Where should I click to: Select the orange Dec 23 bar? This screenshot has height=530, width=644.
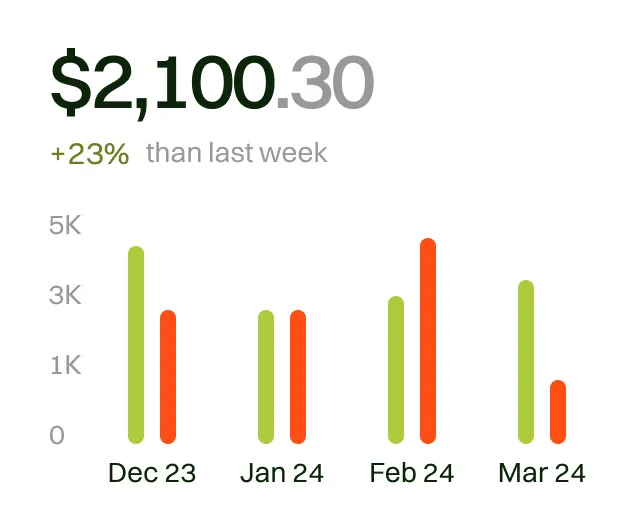pyautogui.click(x=168, y=377)
